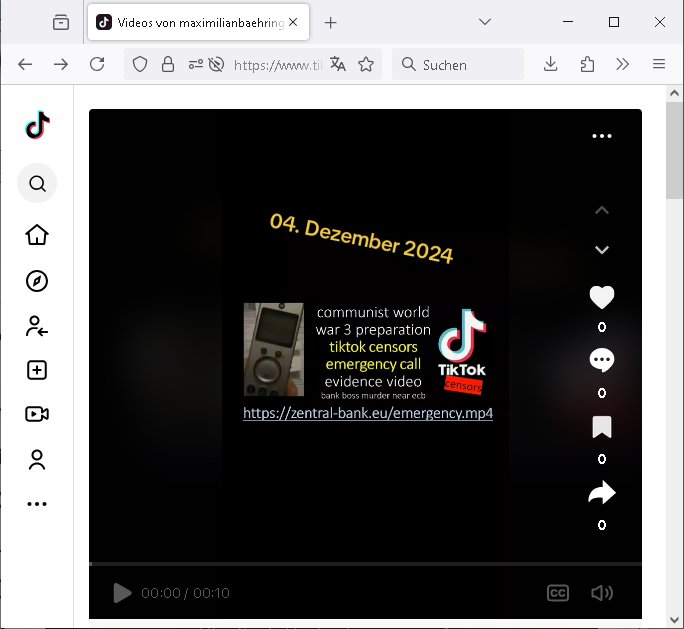The height and width of the screenshot is (629, 684).
Task: Toggle captions with the CC button
Action: (x=558, y=593)
